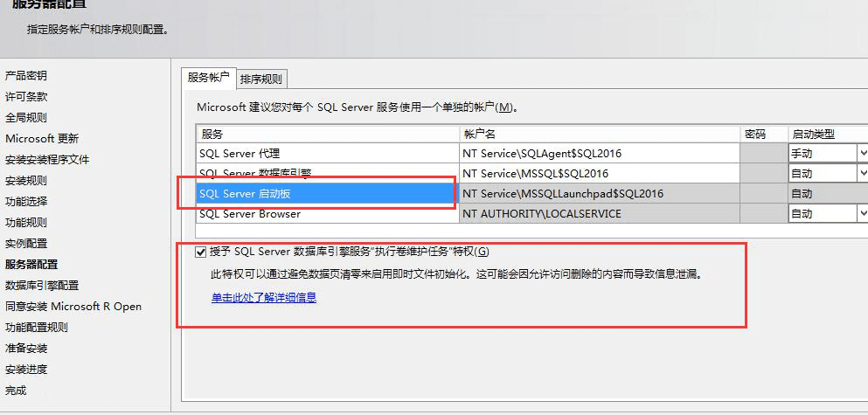Click startup type 自动 for SQL Server 启动板

click(x=828, y=194)
